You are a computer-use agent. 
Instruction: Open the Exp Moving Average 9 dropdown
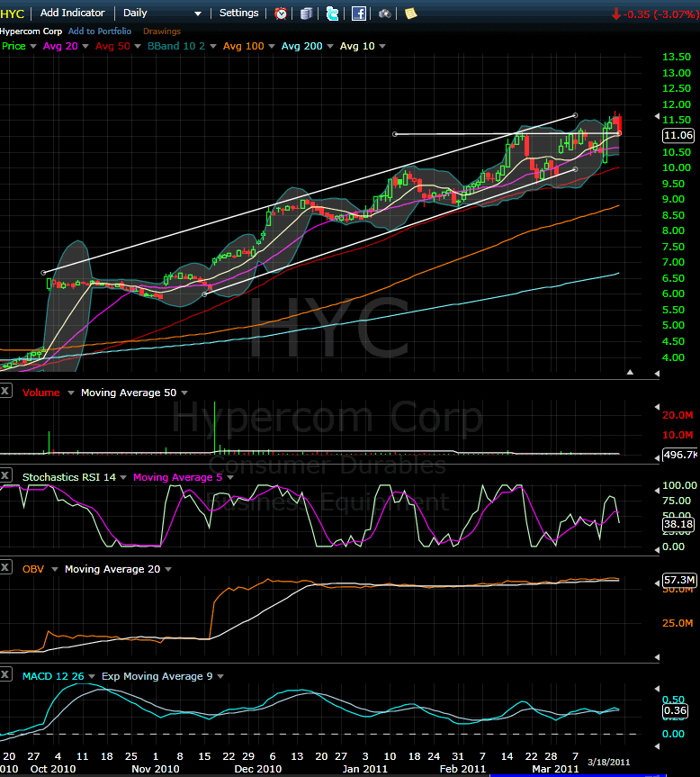(x=220, y=676)
